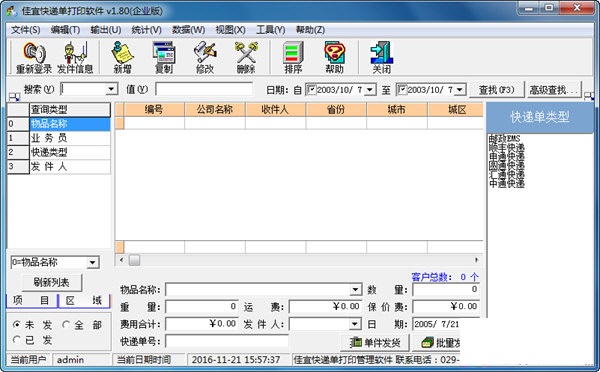
Task: Click the right arrow of grid scrollbar
Action: (477, 260)
